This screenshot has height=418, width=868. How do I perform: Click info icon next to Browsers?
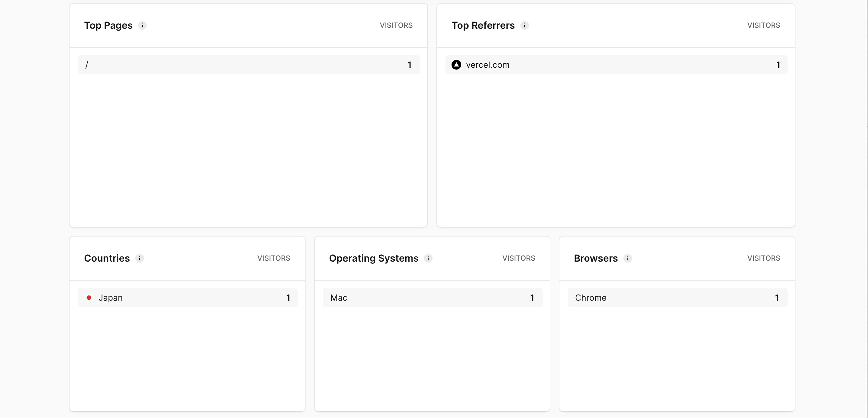click(x=627, y=258)
